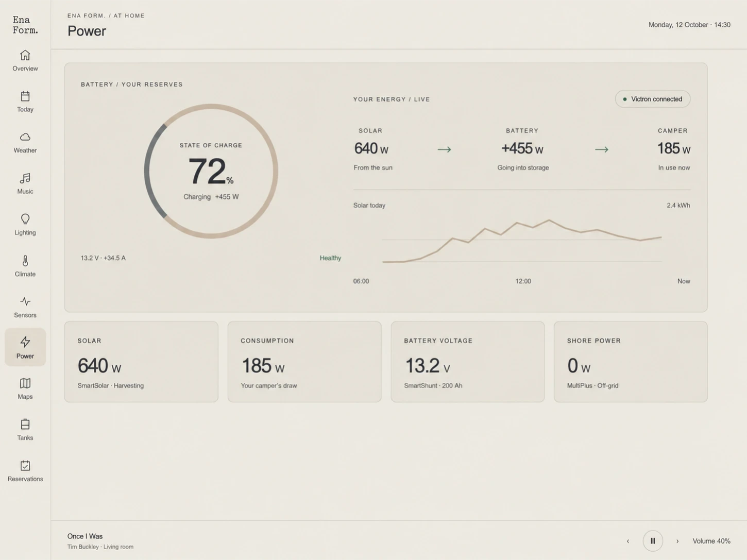Click the '2.4 kWh' solar total
Screen dimensions: 747x560
[x=678, y=205]
